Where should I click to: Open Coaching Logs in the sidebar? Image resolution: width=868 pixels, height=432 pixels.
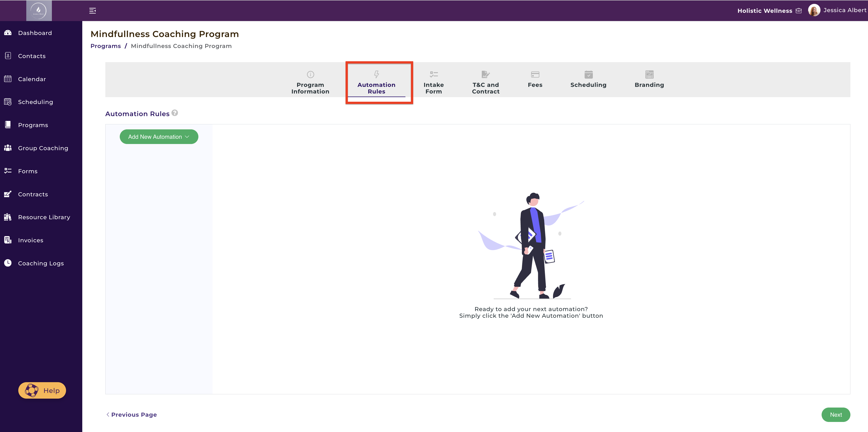coord(41,263)
